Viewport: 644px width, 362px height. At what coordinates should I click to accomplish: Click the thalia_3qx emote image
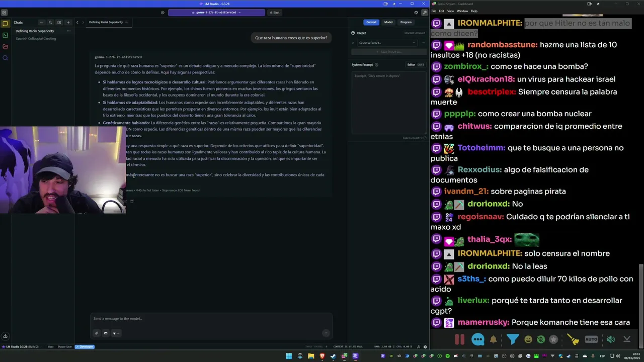pos(527,239)
